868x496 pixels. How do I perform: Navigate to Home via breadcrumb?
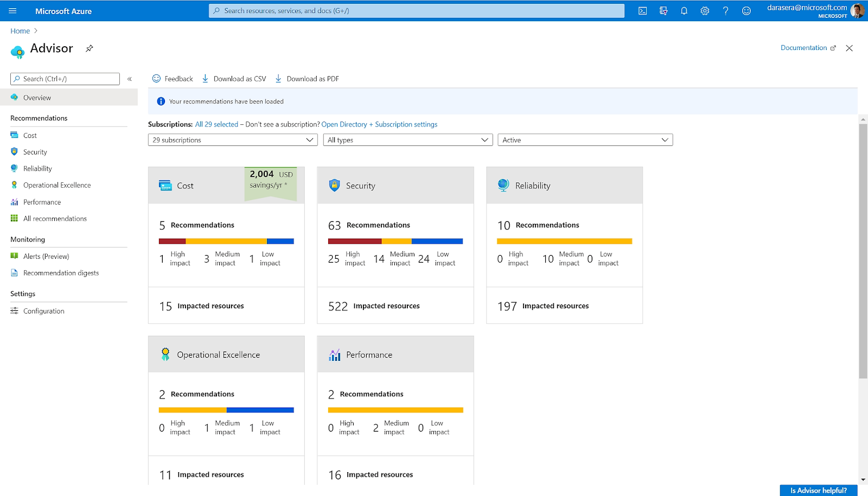click(20, 30)
